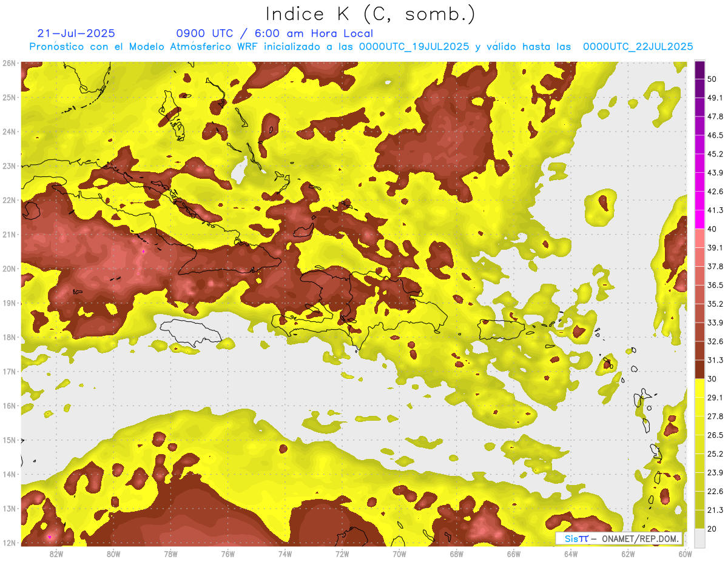Click the colorbar value '50'
Screen dimensions: 728x562
point(712,79)
